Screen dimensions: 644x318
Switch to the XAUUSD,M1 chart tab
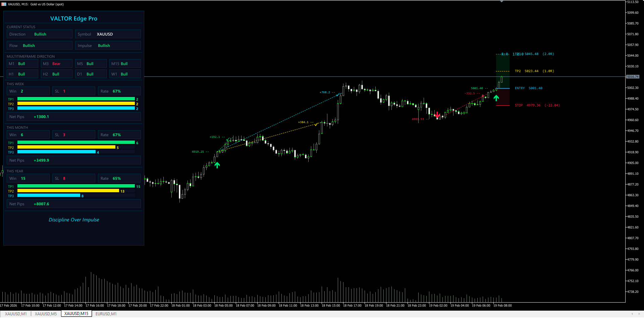pos(16,314)
